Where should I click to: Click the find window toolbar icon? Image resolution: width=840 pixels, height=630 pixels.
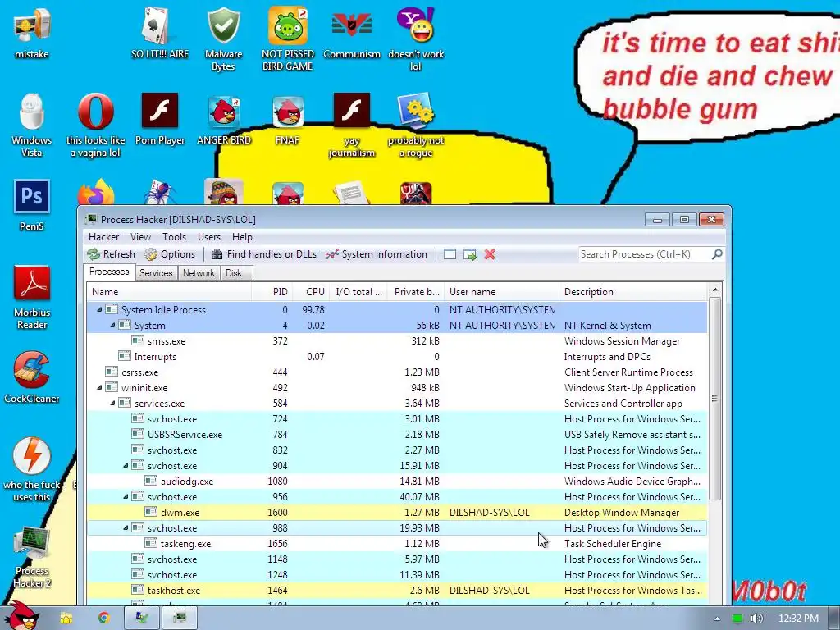click(x=450, y=254)
